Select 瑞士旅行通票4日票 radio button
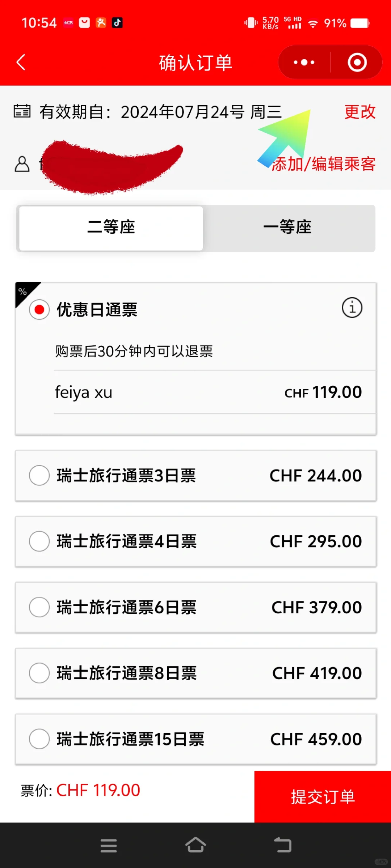 point(39,541)
